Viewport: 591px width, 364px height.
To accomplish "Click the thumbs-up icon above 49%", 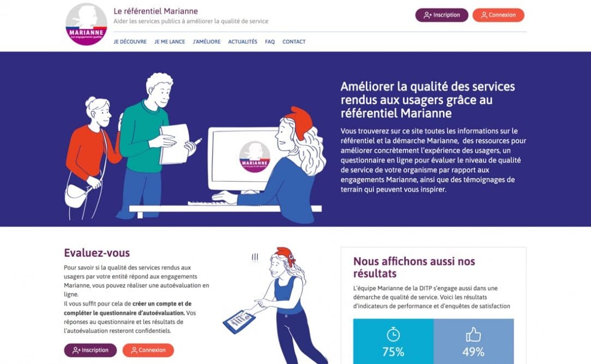I will 473,334.
